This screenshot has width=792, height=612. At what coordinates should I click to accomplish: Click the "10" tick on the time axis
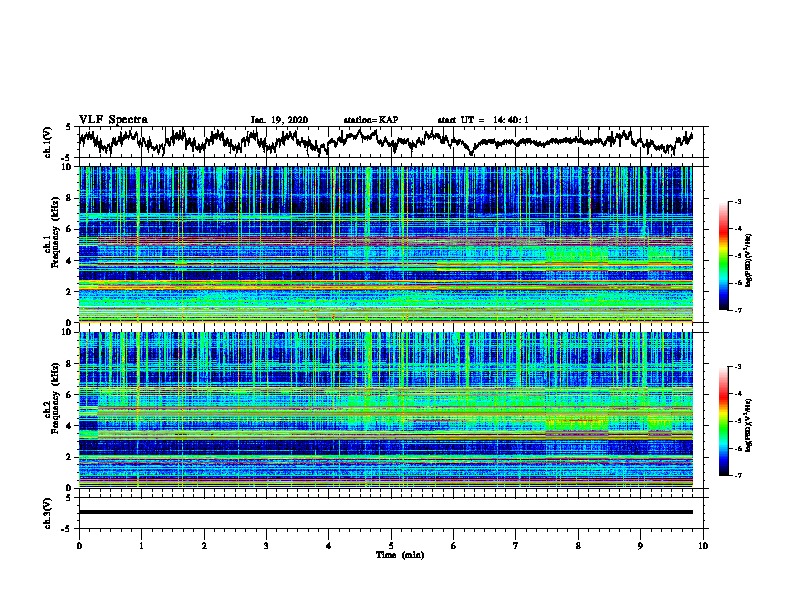[703, 546]
